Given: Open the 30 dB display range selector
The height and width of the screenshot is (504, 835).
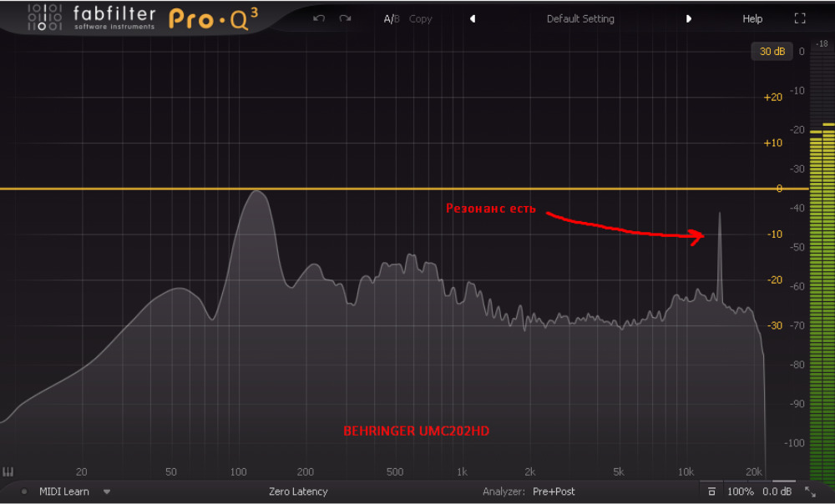Looking at the screenshot, I should click(x=772, y=52).
